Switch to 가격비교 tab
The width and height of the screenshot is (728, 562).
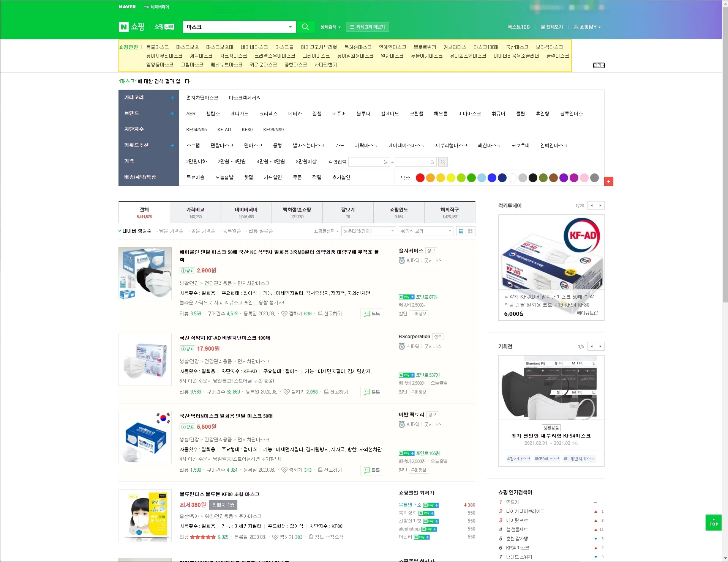pos(195,213)
